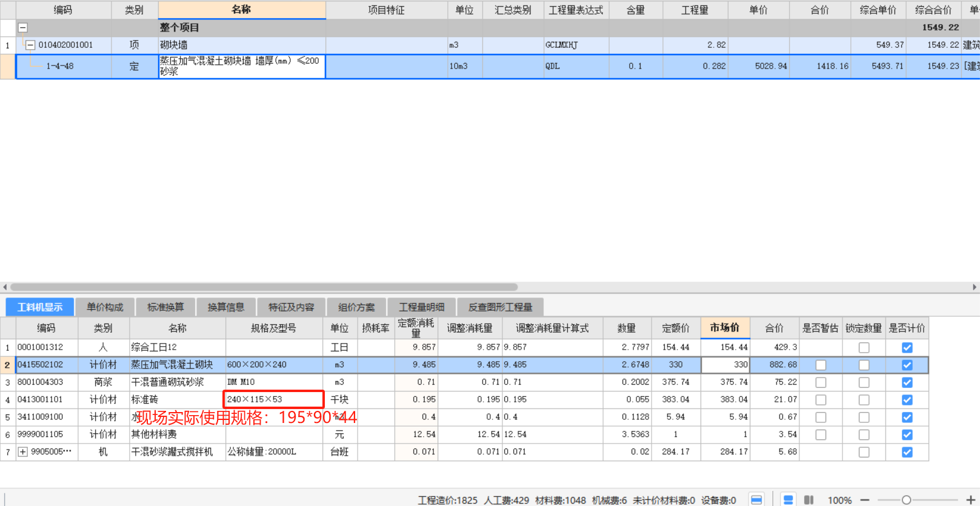The width and height of the screenshot is (980, 506).
Task: Adjust the zoom slider handle
Action: [906, 500]
